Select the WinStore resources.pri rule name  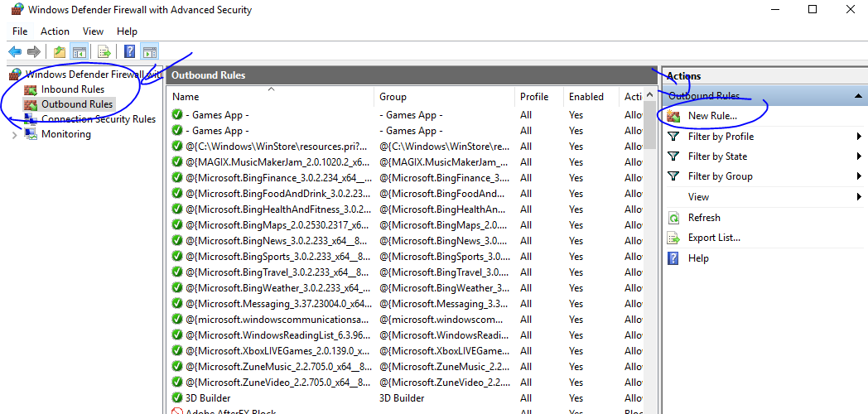[x=277, y=146]
